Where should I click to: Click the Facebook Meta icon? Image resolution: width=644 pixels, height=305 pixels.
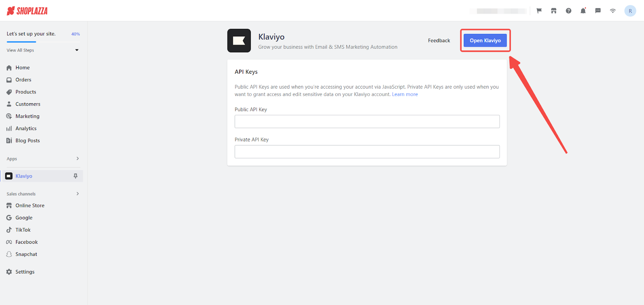9,242
